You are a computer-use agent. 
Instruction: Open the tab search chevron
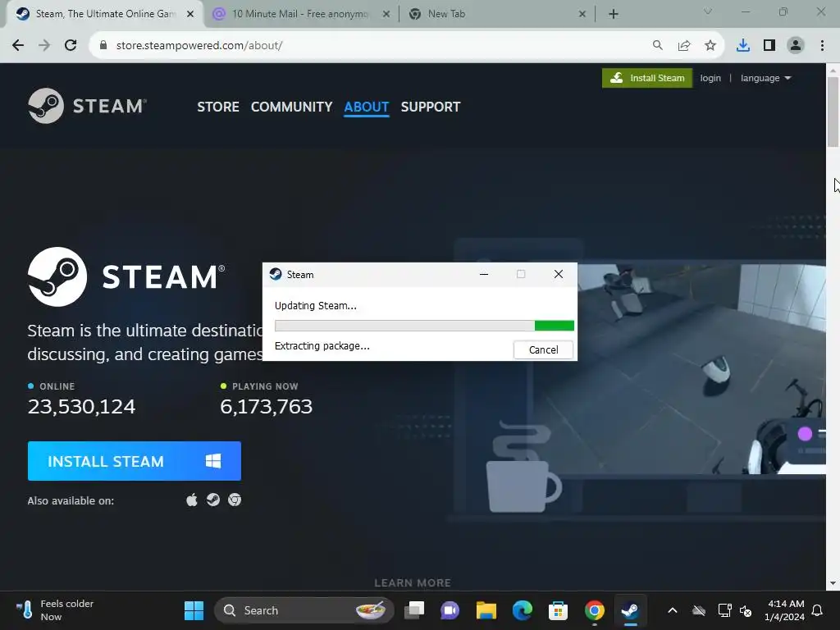click(708, 11)
